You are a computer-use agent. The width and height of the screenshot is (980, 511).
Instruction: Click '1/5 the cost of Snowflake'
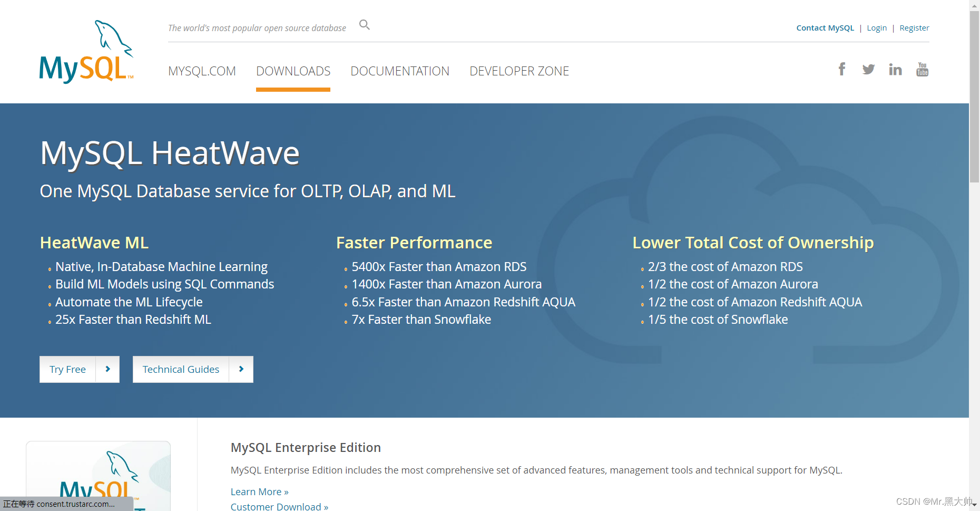(718, 320)
